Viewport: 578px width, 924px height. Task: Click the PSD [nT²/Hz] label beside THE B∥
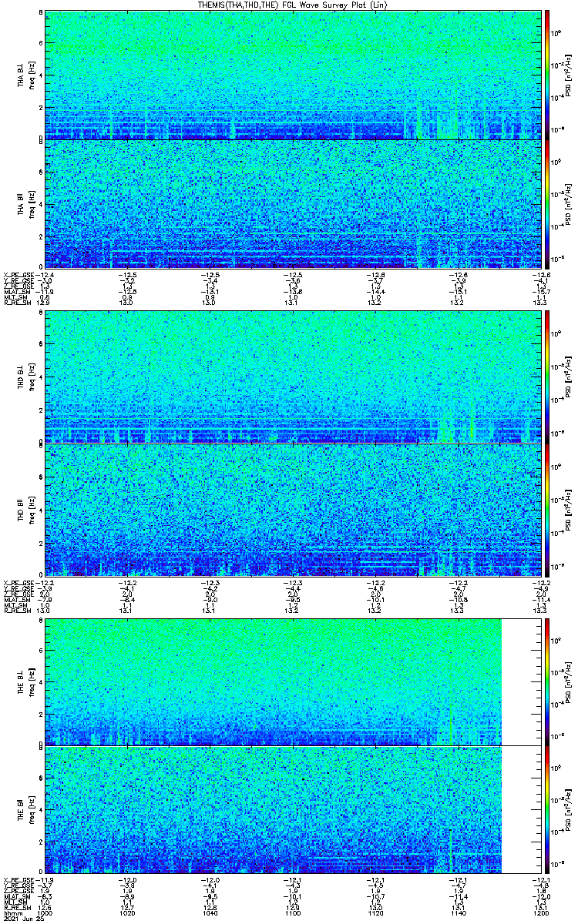coord(569,810)
